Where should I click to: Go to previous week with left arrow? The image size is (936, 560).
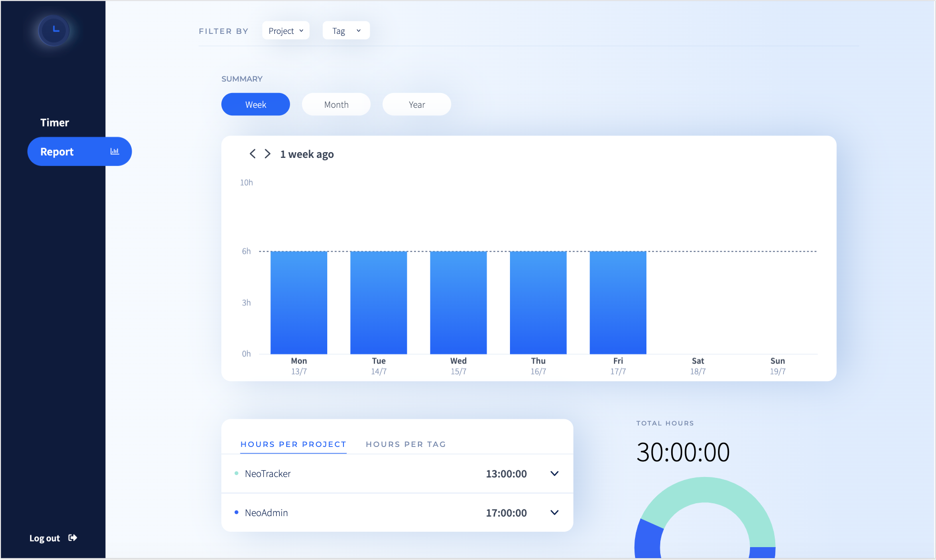click(x=252, y=154)
